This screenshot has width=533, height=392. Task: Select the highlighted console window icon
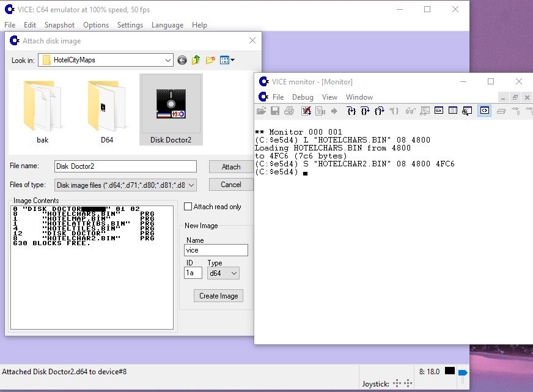(x=484, y=111)
